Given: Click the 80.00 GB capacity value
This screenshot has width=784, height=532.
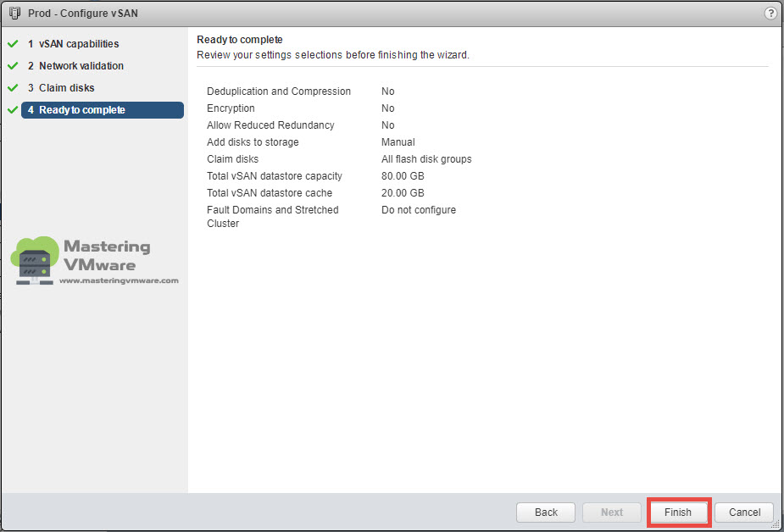Looking at the screenshot, I should 403,176.
